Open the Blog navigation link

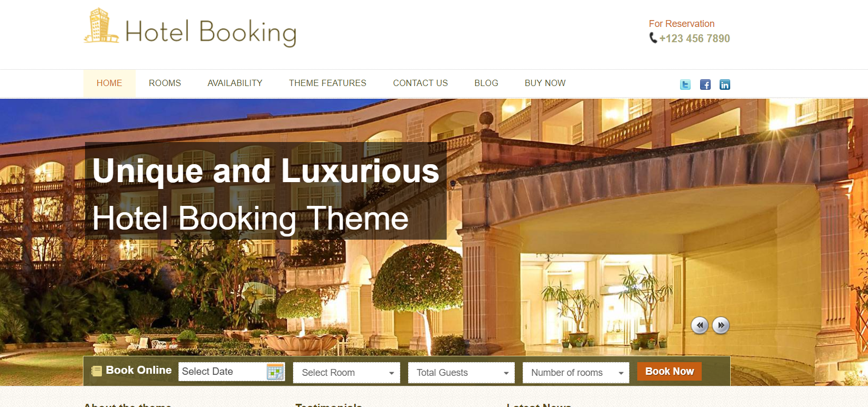click(x=486, y=83)
